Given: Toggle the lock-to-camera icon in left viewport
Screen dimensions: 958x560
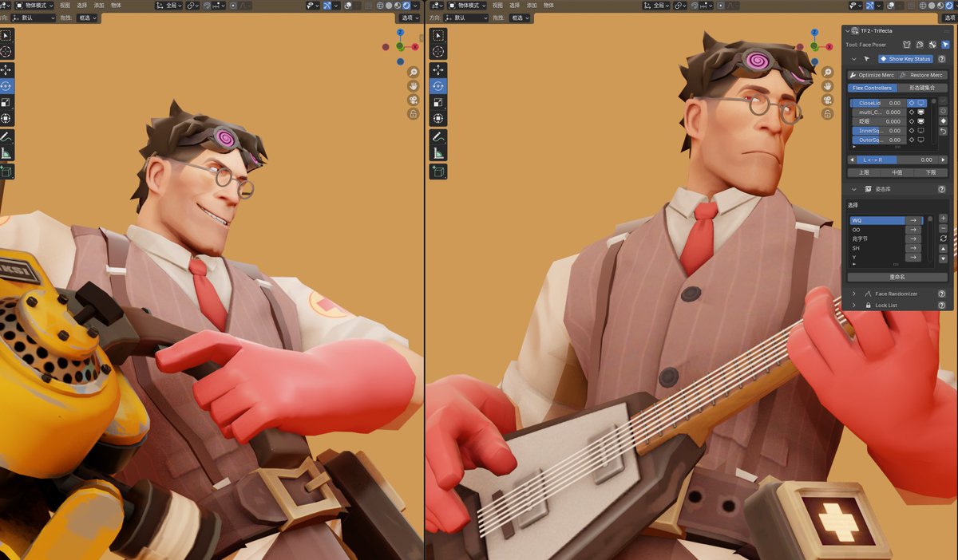Looking at the screenshot, I should coord(414,114).
